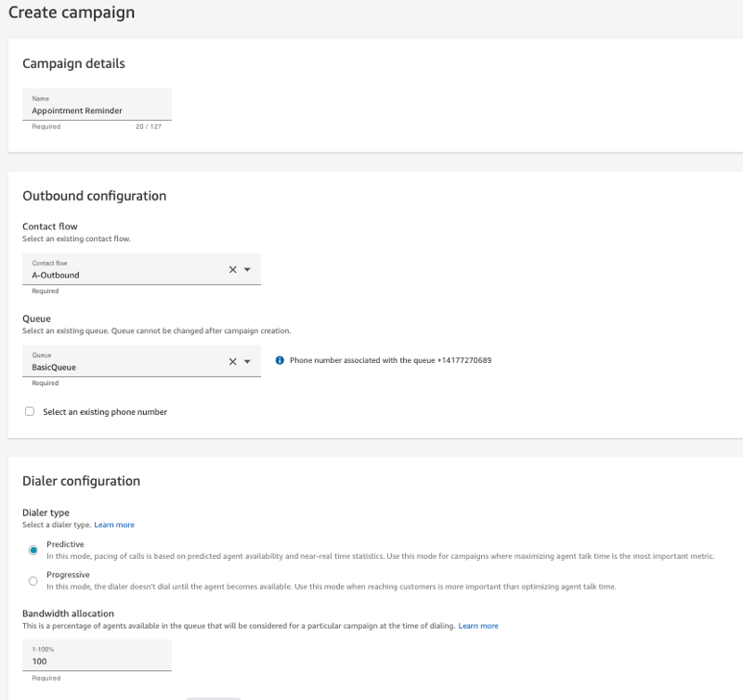743x700 pixels.
Task: Open Learn more link for Bandwidth allocation
Action: (x=478, y=626)
